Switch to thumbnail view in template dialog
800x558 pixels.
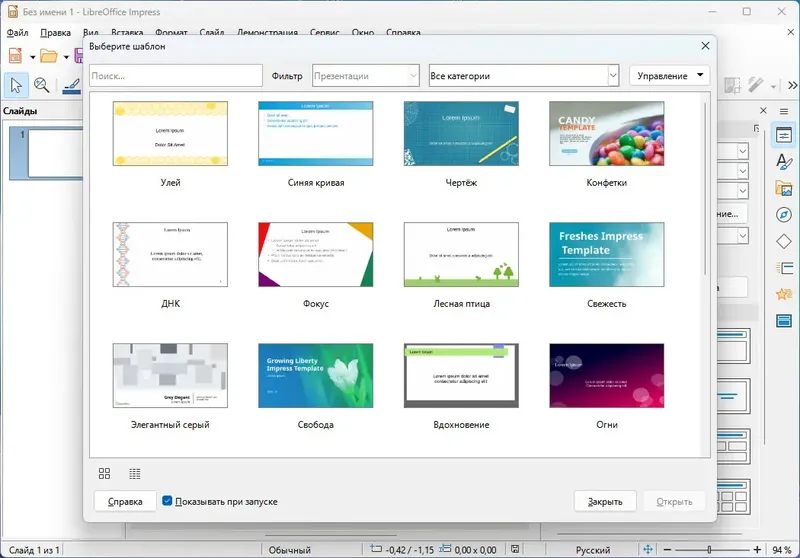(104, 474)
